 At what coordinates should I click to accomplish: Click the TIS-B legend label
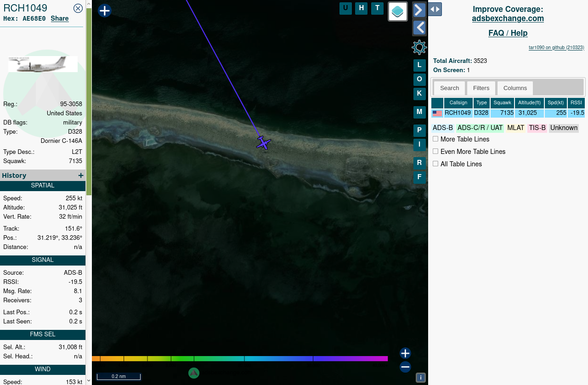537,128
